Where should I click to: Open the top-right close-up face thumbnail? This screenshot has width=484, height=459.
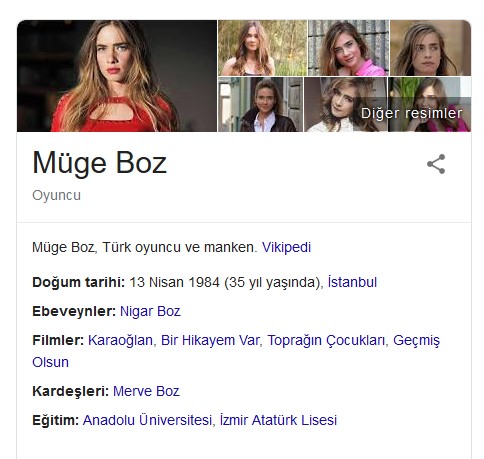(x=430, y=48)
